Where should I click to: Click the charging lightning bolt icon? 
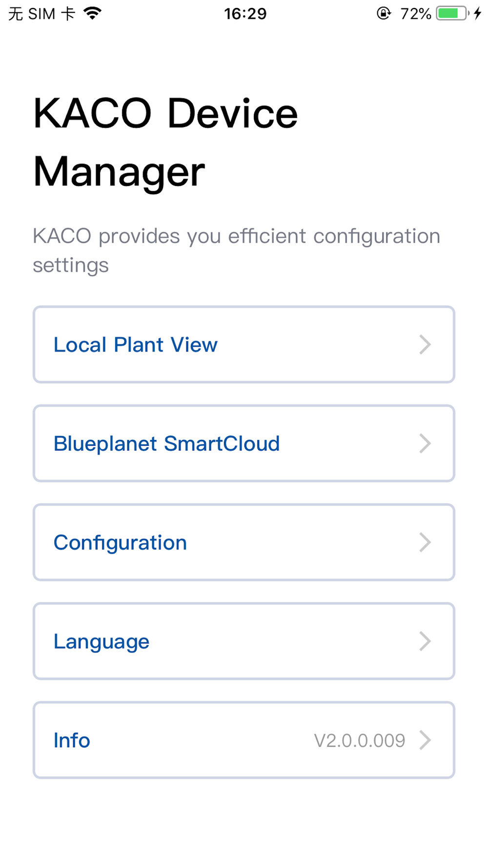click(478, 13)
